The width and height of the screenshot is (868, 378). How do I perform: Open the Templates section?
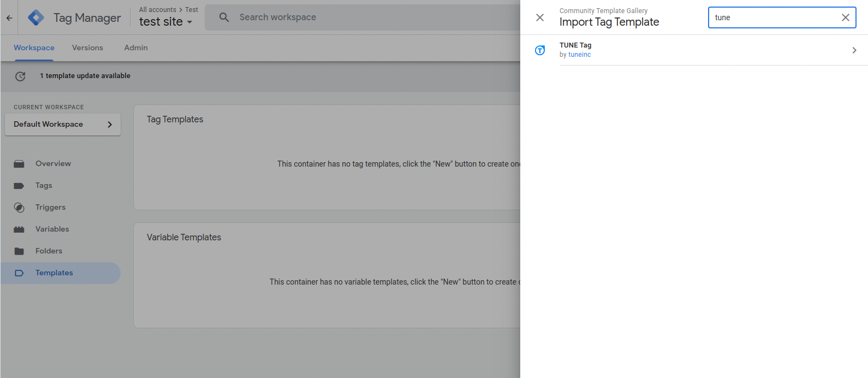coord(60,273)
